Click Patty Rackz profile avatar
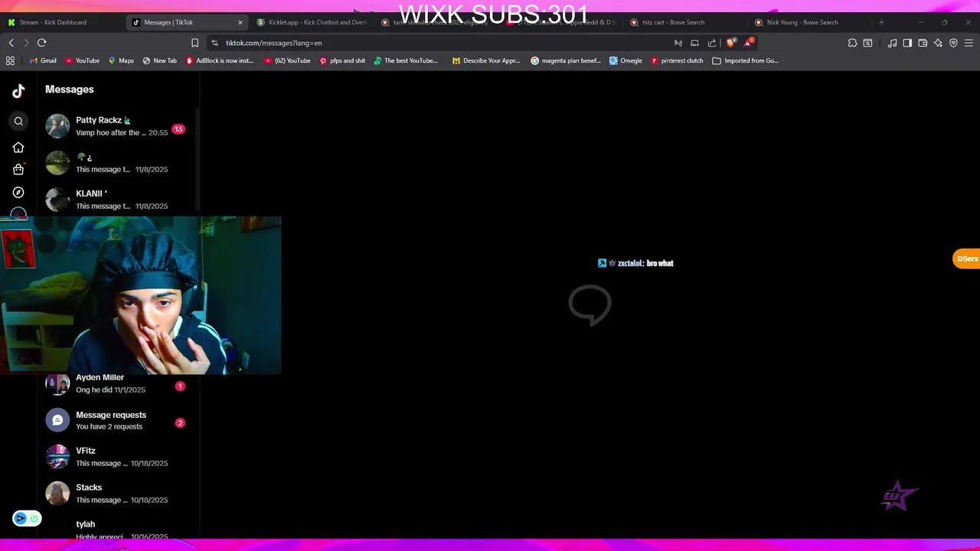This screenshot has width=980, height=551. click(57, 126)
